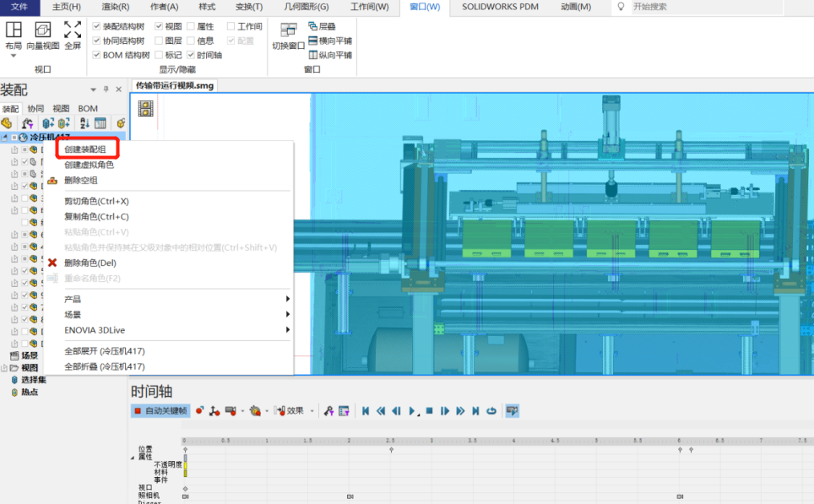Open the 产品 submenu

point(176,299)
